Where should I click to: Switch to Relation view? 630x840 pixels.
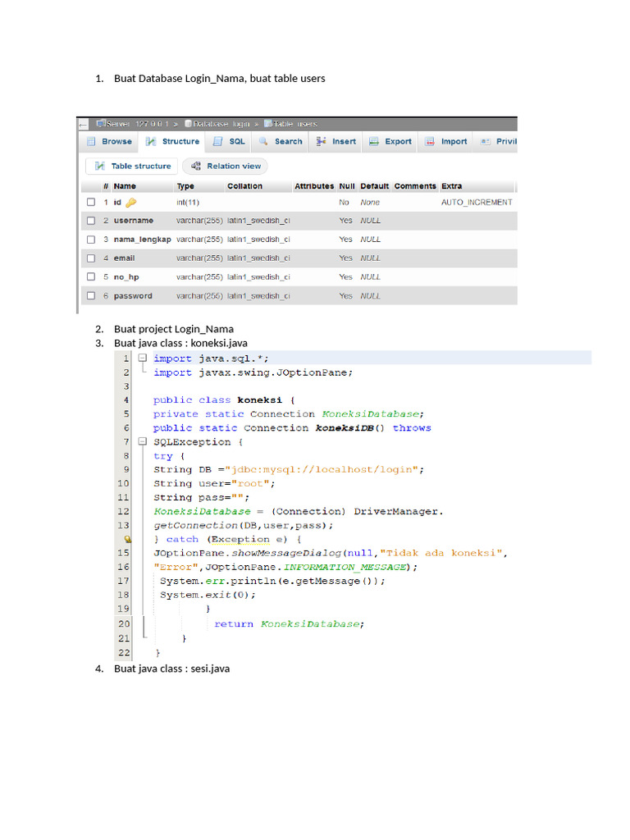pos(226,166)
